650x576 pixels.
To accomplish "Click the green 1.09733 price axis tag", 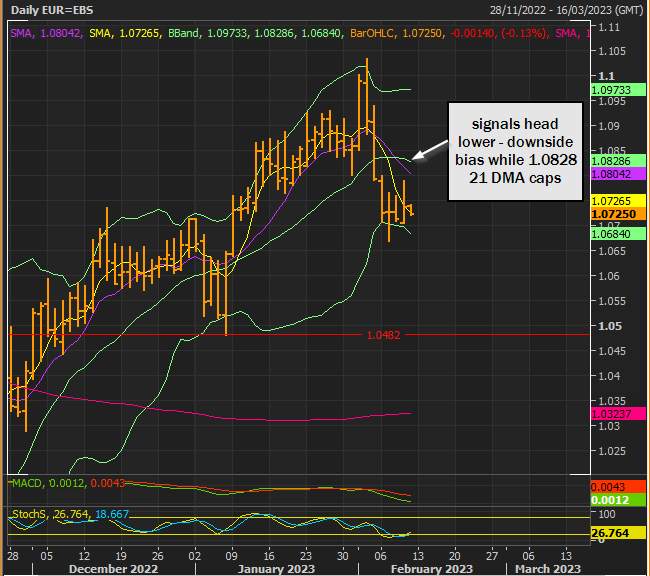I will pyautogui.click(x=618, y=90).
